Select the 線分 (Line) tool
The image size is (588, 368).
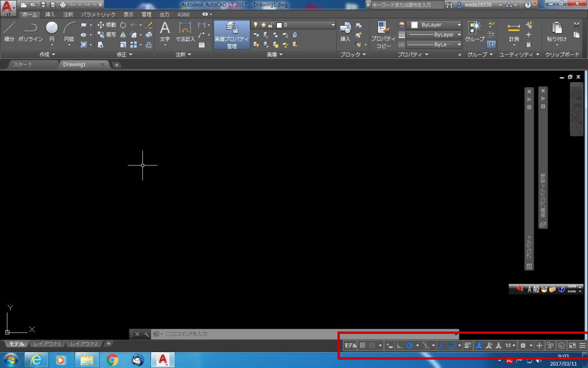coord(9,31)
